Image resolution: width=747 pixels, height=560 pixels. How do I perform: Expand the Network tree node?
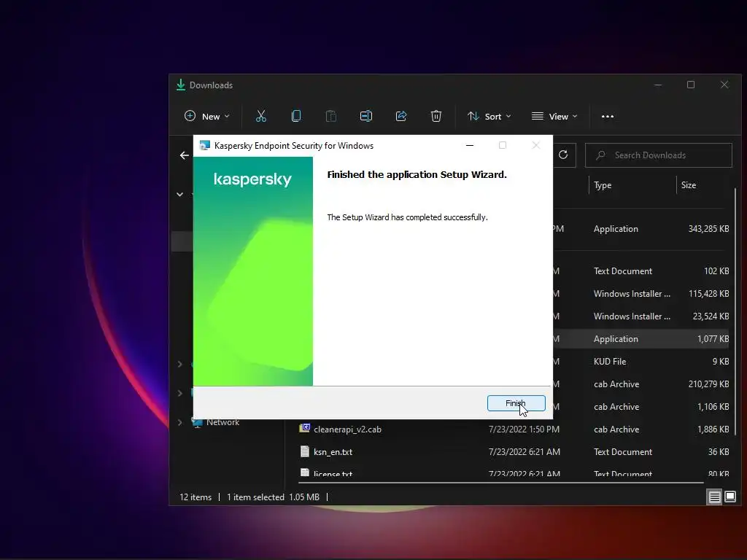pyautogui.click(x=179, y=422)
